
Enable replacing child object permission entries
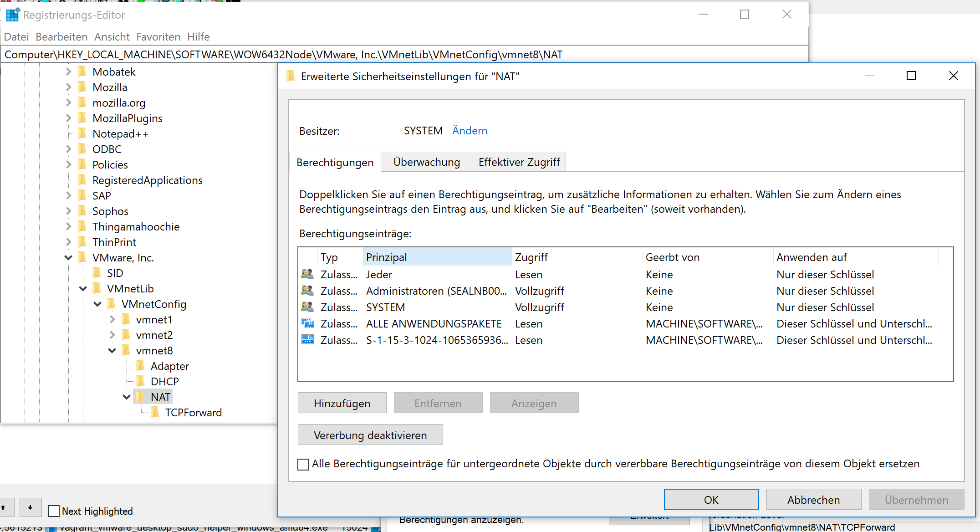coord(303,464)
